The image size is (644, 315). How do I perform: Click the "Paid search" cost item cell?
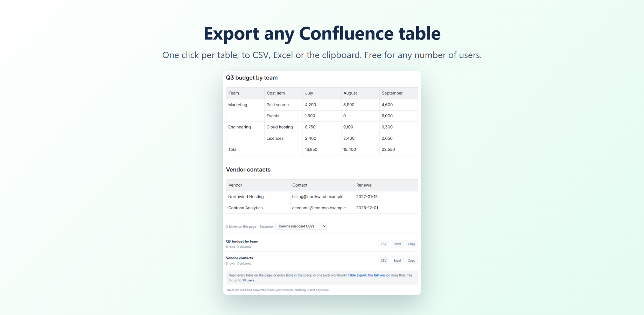click(283, 105)
